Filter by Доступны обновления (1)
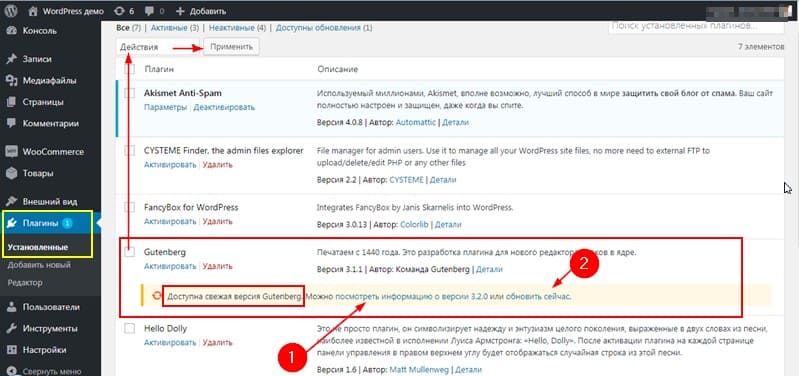This screenshot has height=376, width=799. coord(324,28)
